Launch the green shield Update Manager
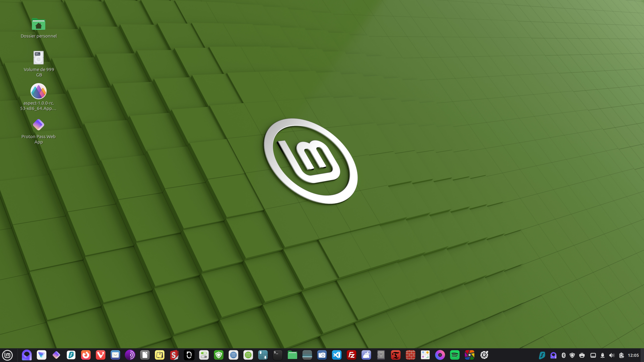This screenshot has height=362, width=644. [219, 355]
